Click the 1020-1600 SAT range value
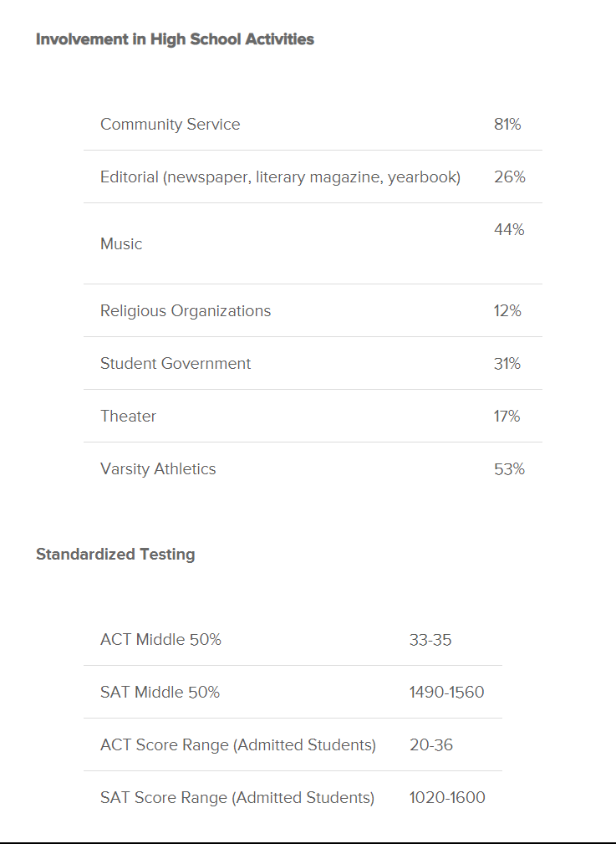The height and width of the screenshot is (844, 616). (x=447, y=798)
